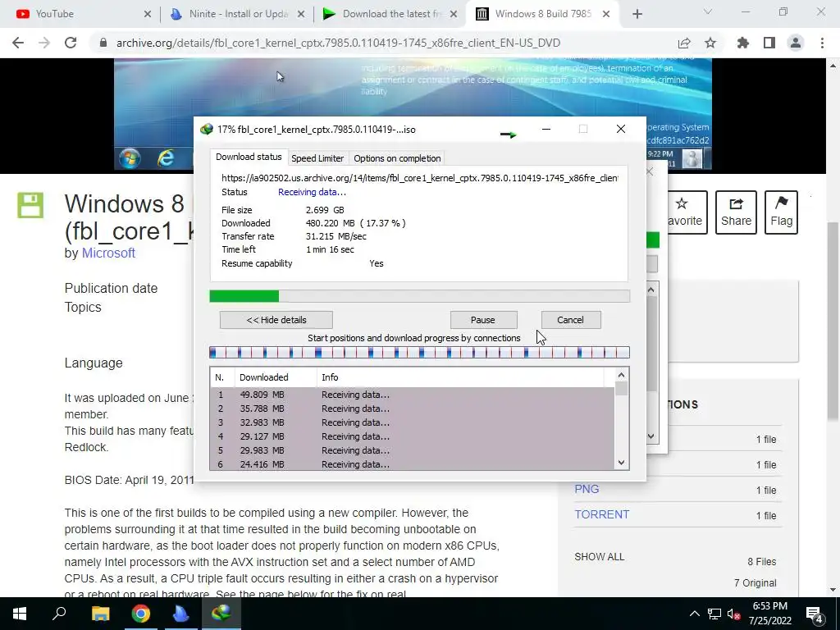Click SHOW ALL files link
Viewport: 840px width, 630px height.
point(599,557)
